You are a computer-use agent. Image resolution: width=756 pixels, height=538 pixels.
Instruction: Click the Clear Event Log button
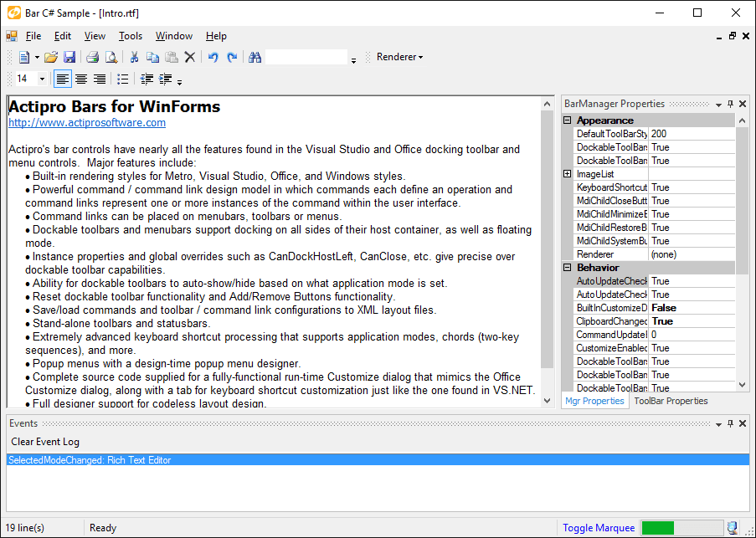tap(45, 442)
